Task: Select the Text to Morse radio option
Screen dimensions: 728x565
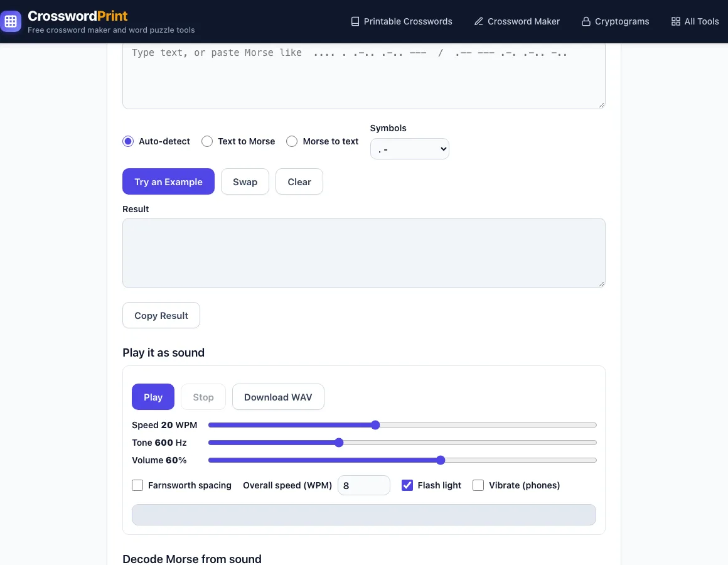Action: (x=207, y=141)
